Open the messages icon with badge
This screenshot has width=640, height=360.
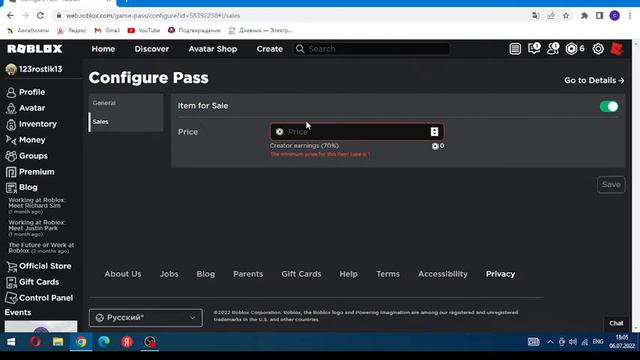click(534, 49)
